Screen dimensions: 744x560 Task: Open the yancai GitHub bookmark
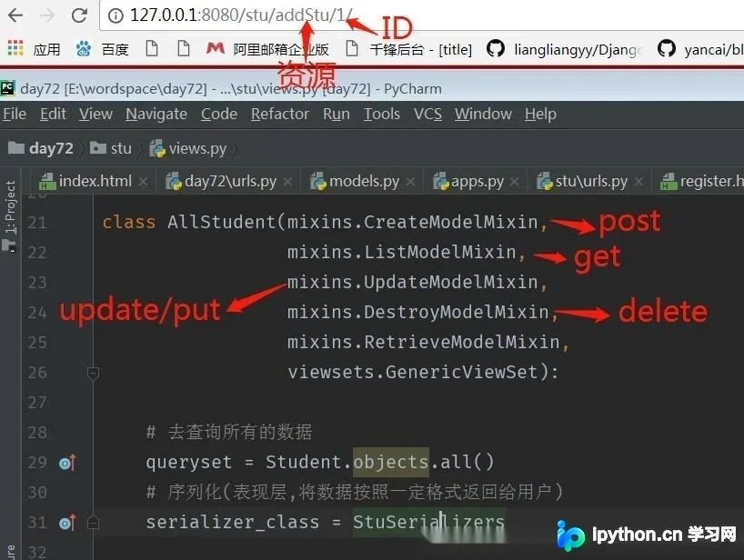click(x=700, y=48)
